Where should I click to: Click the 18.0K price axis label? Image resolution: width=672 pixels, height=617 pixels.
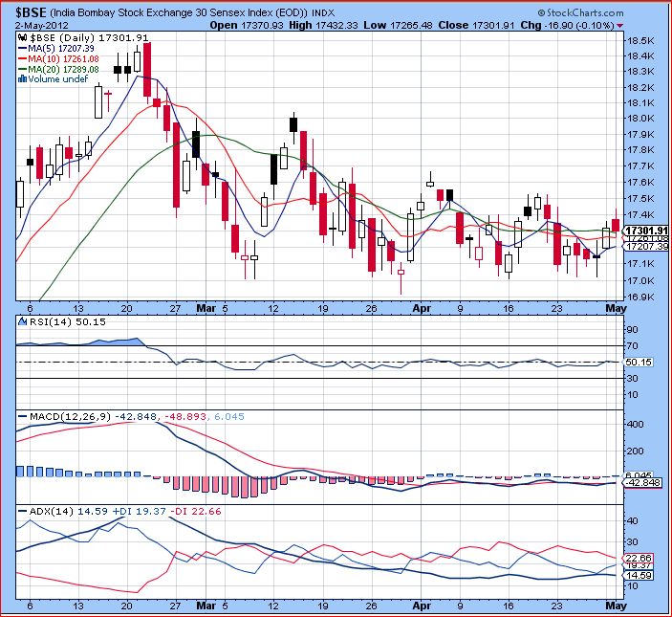pos(640,118)
